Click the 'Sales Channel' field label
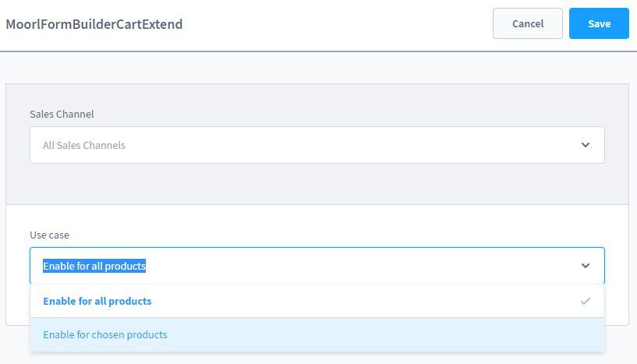The image size is (637, 364). point(62,114)
